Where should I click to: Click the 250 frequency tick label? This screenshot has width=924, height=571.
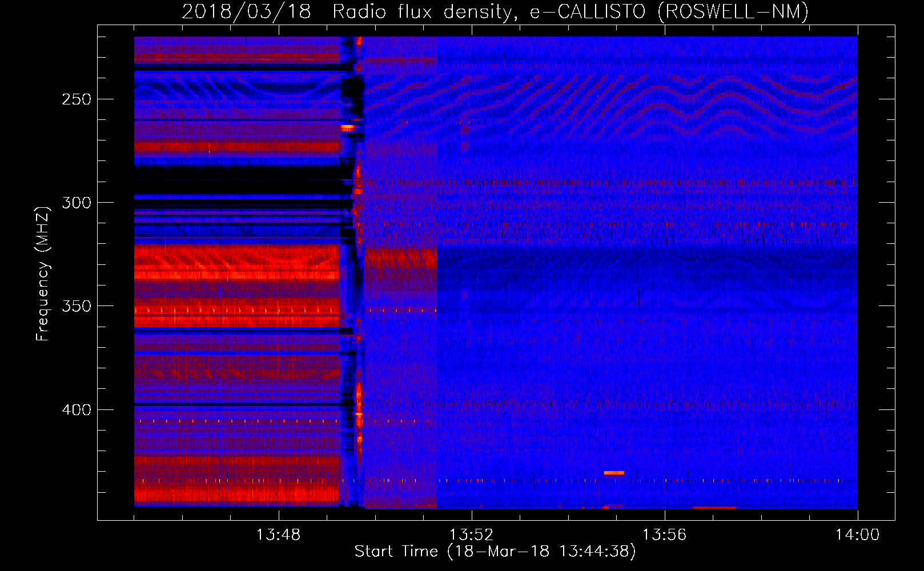tap(77, 99)
